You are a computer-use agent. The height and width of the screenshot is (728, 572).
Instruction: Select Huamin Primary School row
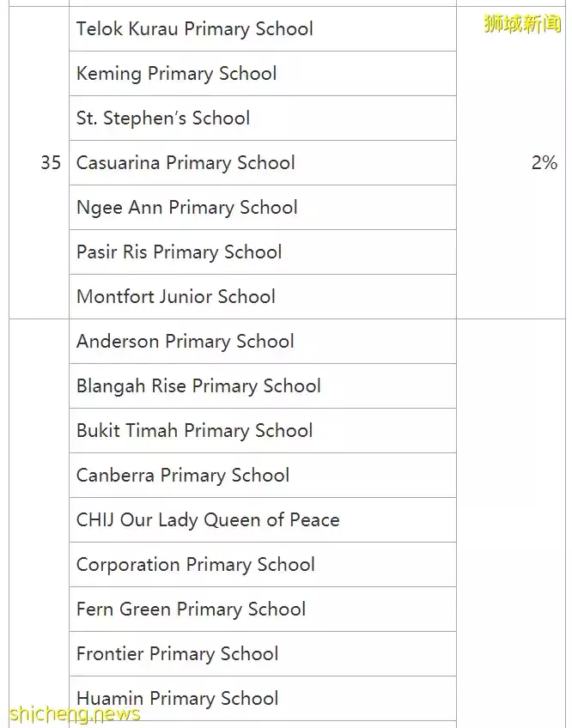(x=177, y=698)
